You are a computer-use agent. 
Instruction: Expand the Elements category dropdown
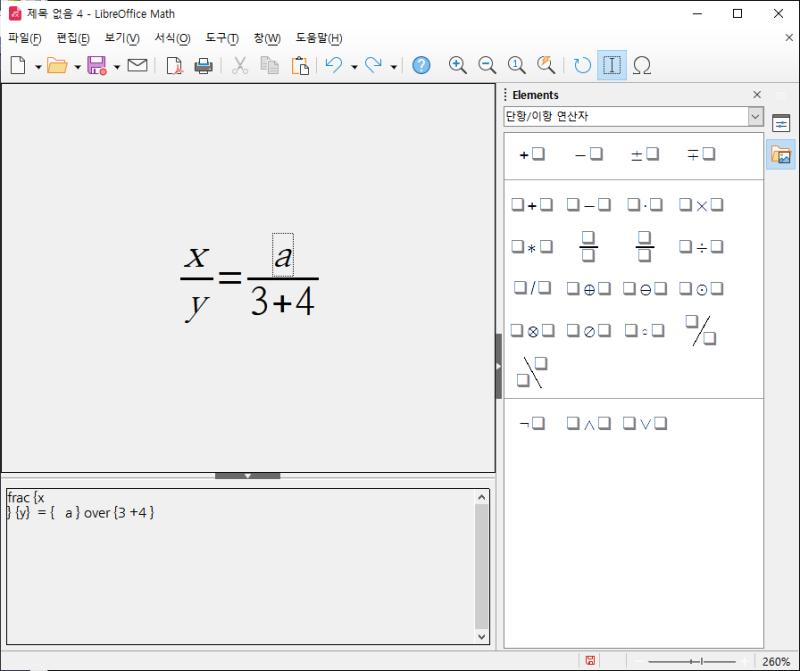(756, 117)
